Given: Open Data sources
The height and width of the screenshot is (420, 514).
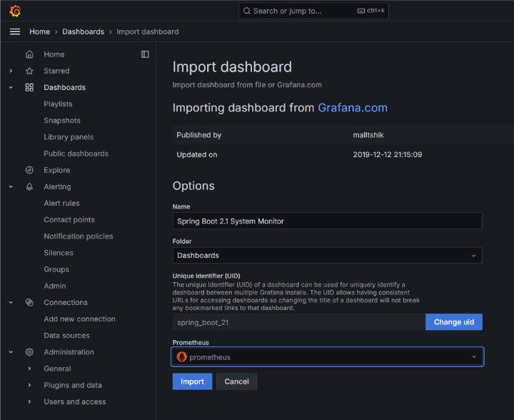Looking at the screenshot, I should pos(66,336).
